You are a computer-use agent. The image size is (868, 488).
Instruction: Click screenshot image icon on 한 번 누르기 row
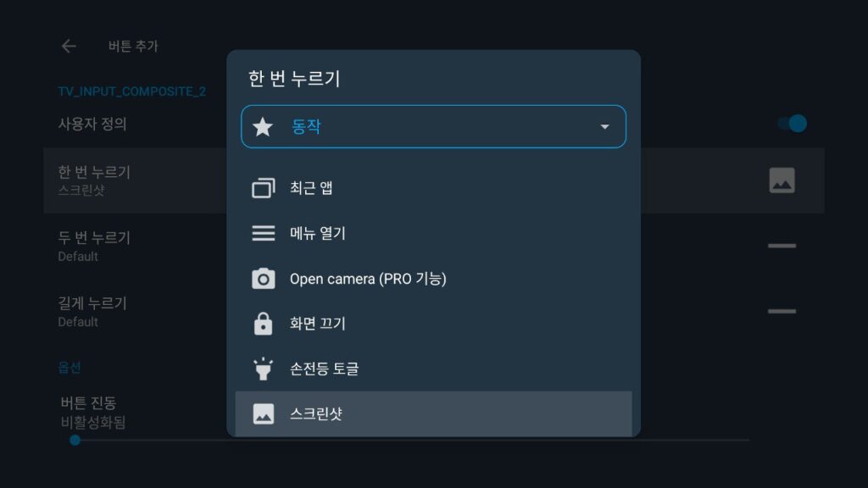(782, 180)
